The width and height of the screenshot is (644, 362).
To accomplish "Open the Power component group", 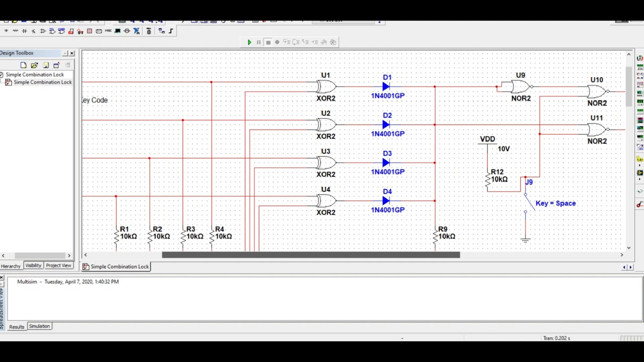I will [x=99, y=31].
